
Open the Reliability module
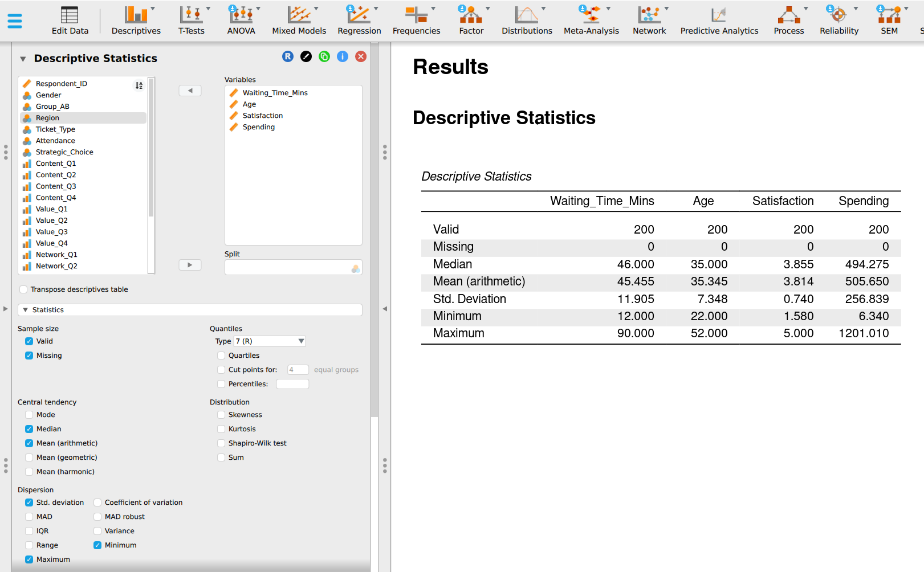pyautogui.click(x=839, y=21)
